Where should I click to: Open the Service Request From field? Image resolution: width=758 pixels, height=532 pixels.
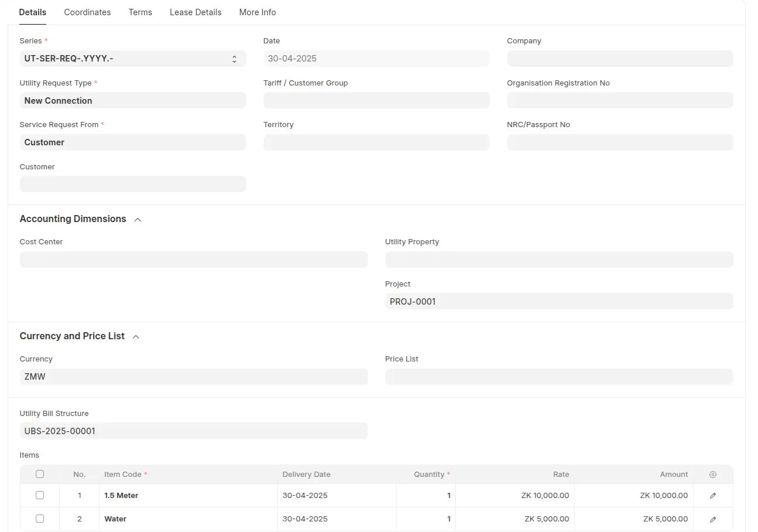(x=133, y=142)
